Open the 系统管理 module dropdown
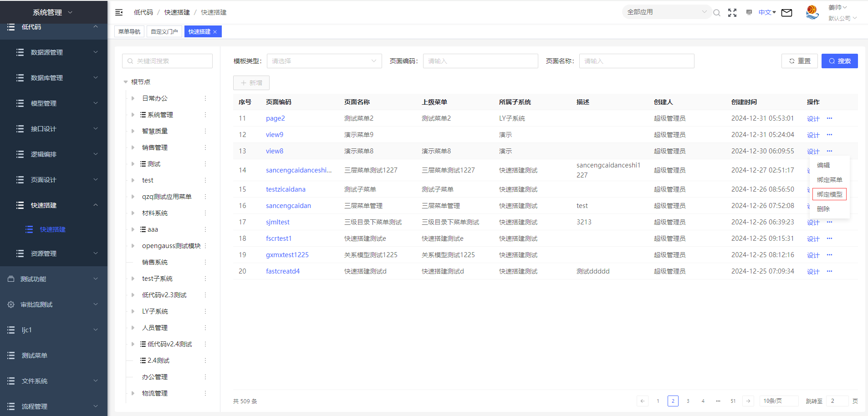 53,12
